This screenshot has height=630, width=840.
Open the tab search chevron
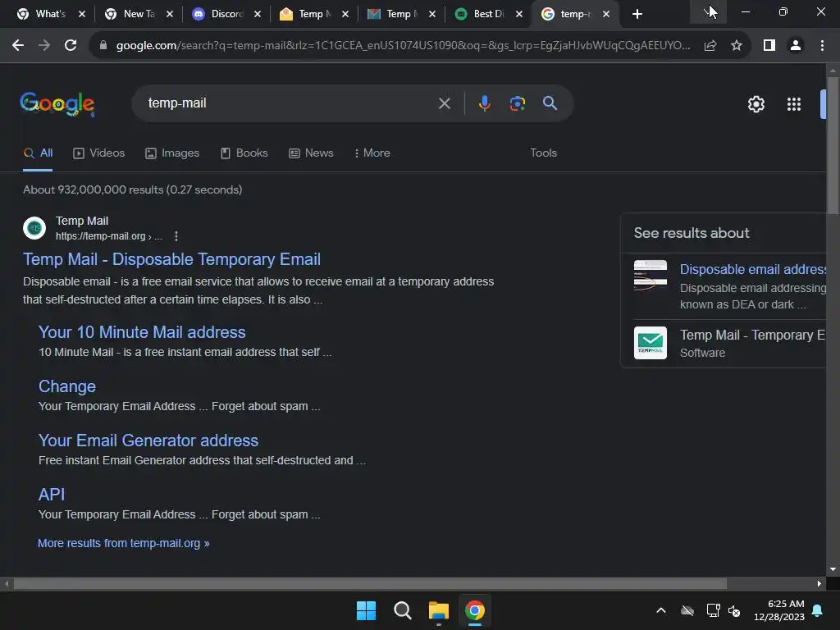(708, 13)
